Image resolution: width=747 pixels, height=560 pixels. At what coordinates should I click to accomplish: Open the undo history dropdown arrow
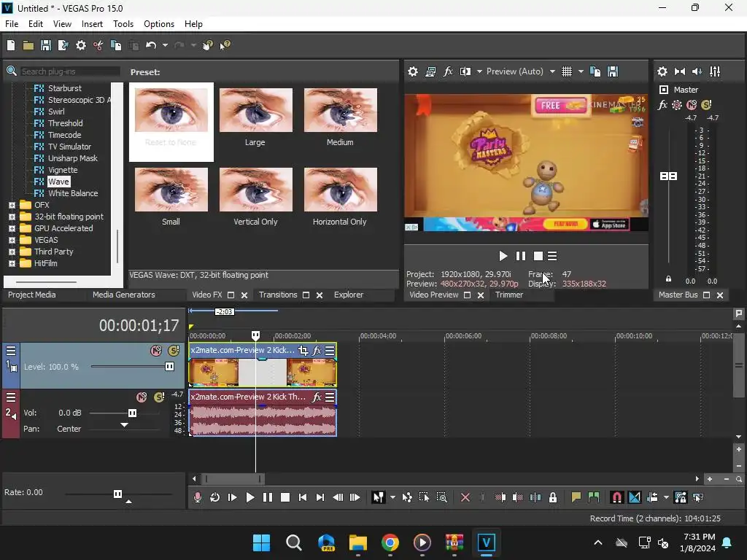click(x=165, y=45)
